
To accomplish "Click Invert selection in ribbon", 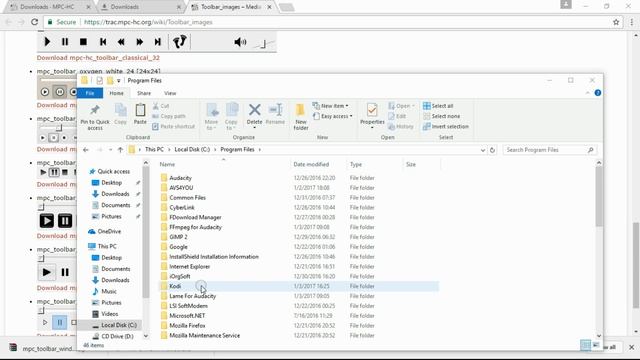I will click(446, 127).
